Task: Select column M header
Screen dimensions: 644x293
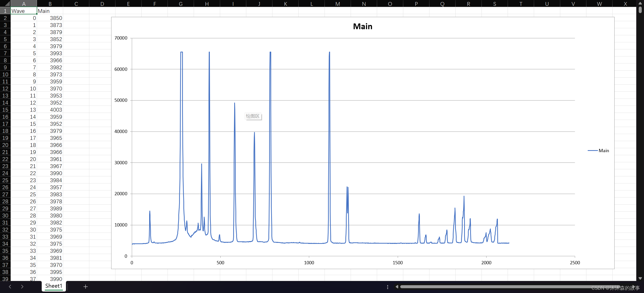Action: [338, 4]
